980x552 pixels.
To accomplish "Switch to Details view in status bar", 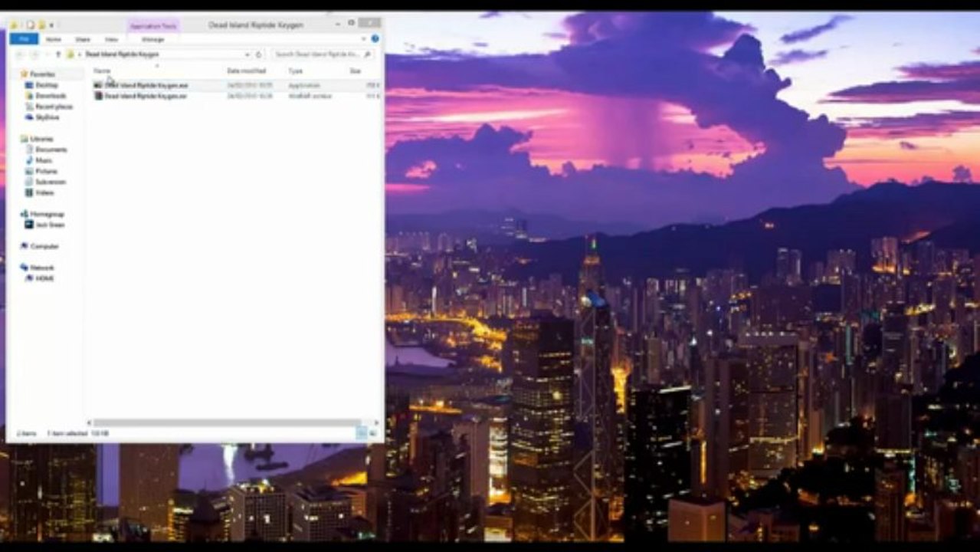I will tap(361, 433).
